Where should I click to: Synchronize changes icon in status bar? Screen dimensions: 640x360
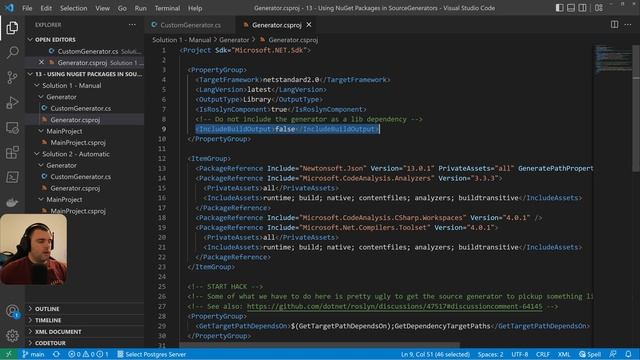(56, 354)
